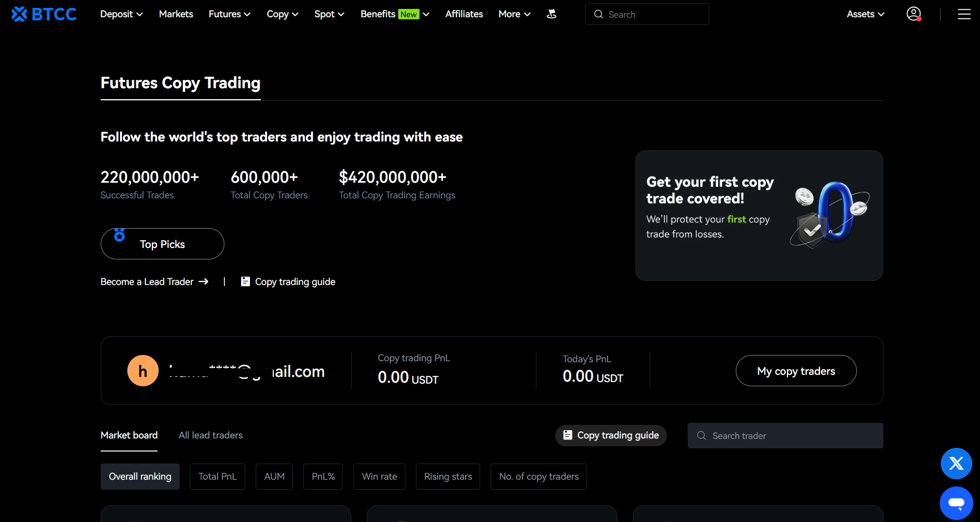Expand the Futures dropdown in navbar
The width and height of the screenshot is (980, 522).
tap(230, 14)
